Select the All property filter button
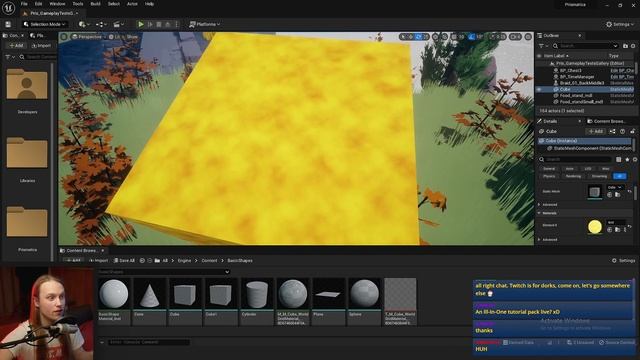Image resolution: width=640 pixels, height=360 pixels. click(x=620, y=176)
